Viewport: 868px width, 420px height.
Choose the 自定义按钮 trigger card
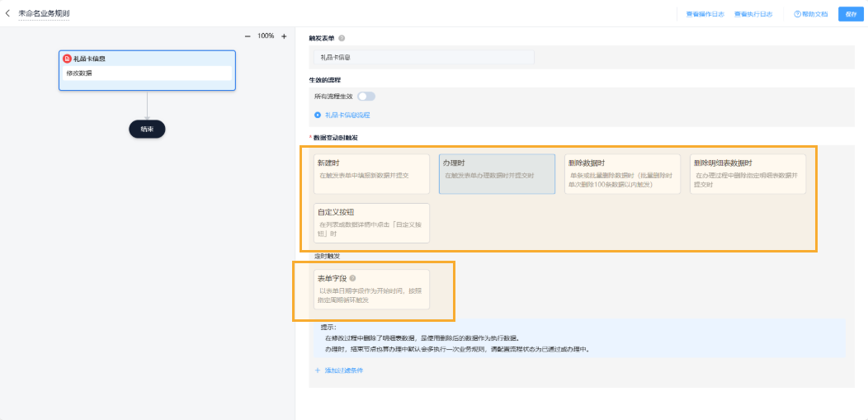(371, 223)
